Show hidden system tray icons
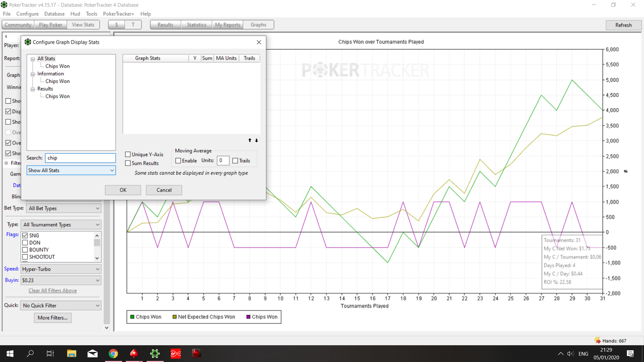The width and height of the screenshot is (644, 362). [560, 353]
